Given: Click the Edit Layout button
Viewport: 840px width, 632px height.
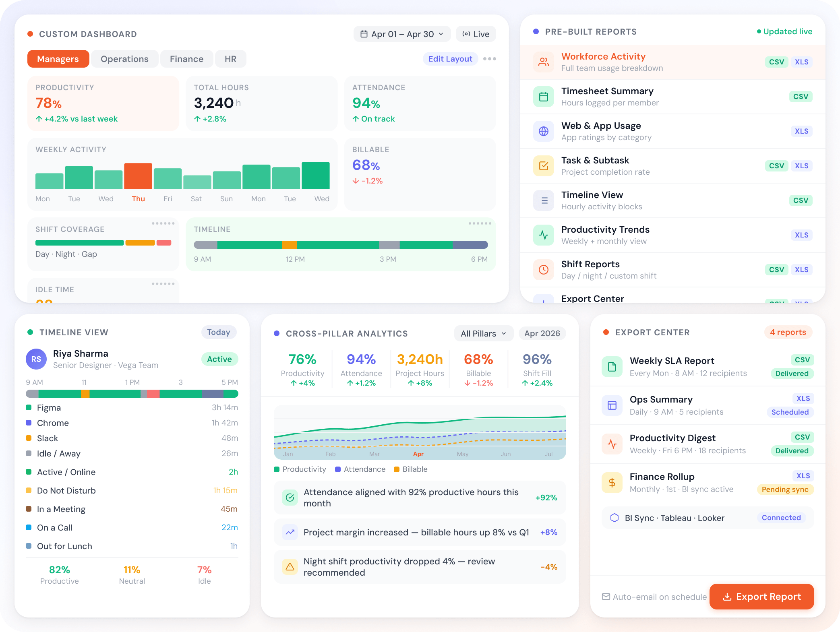Looking at the screenshot, I should [450, 59].
